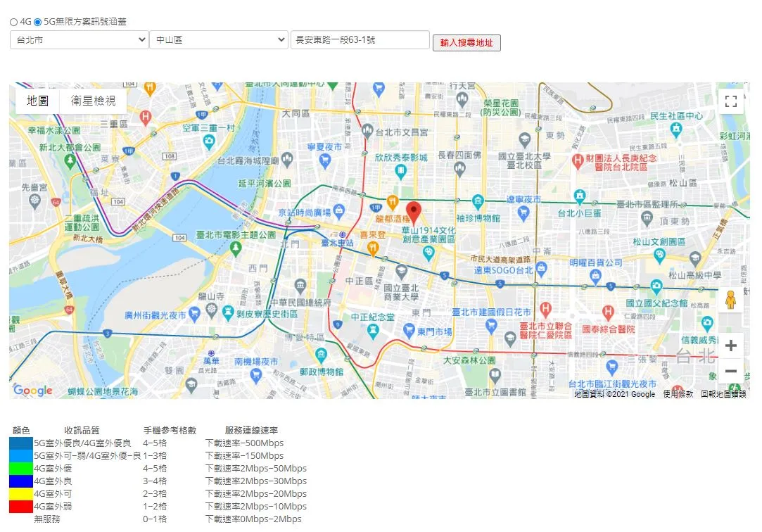Click the 長春四面佛 place marker
This screenshot has width=762, height=532.
pyautogui.click(x=459, y=169)
